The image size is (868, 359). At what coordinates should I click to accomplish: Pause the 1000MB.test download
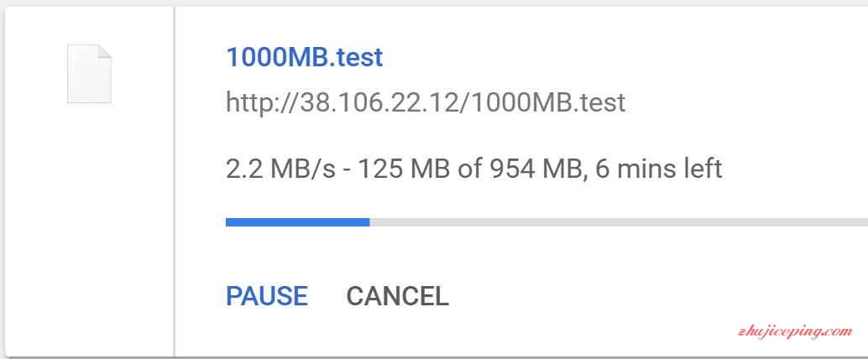point(267,296)
